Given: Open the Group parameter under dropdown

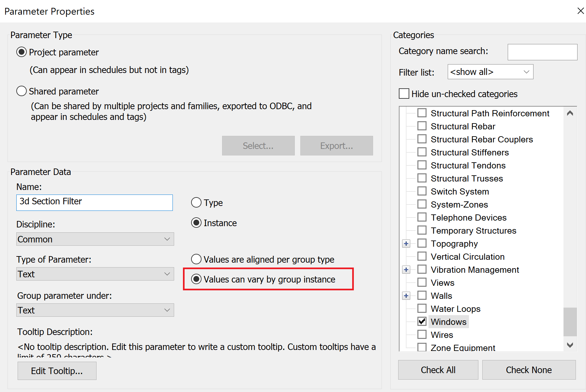Looking at the screenshot, I should 95,310.
